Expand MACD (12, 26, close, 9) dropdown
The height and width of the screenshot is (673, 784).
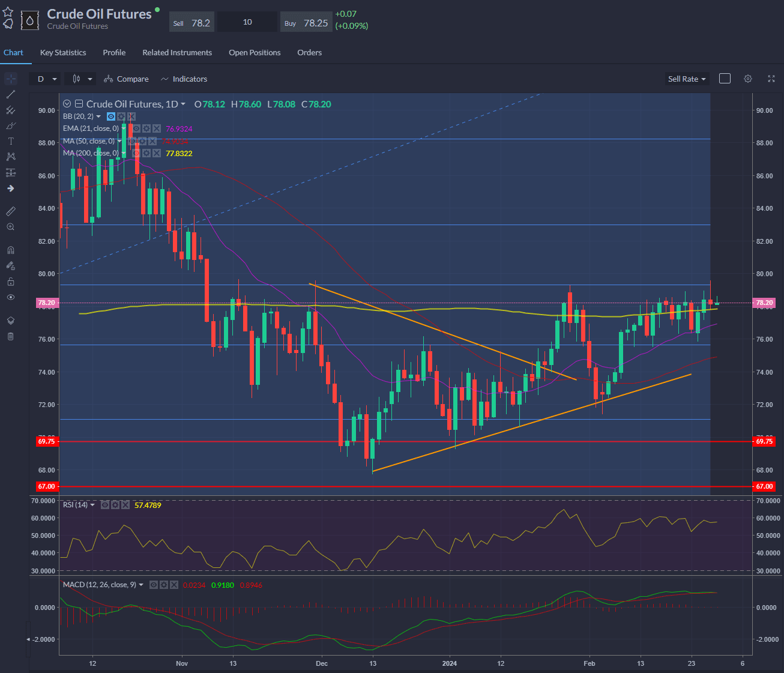point(141,585)
